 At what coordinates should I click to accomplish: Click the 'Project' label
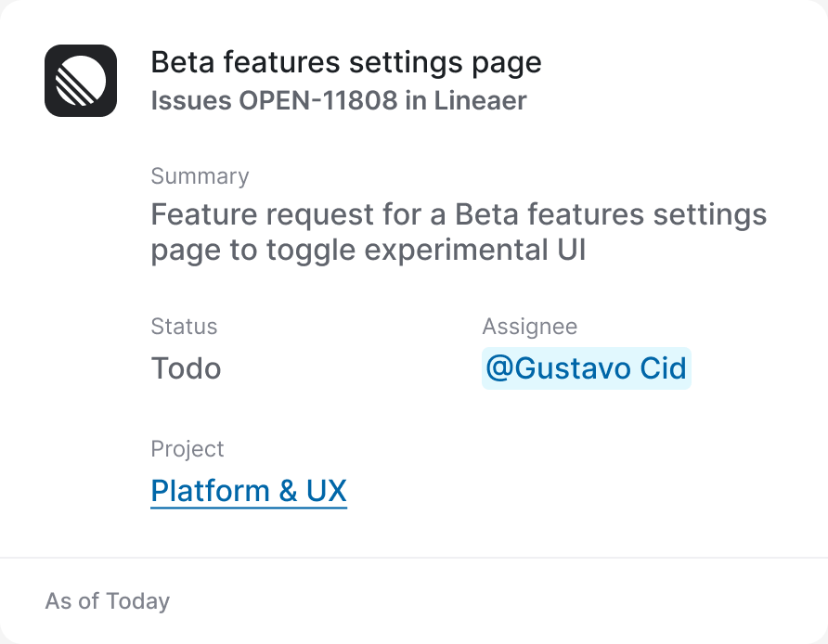pos(187,449)
